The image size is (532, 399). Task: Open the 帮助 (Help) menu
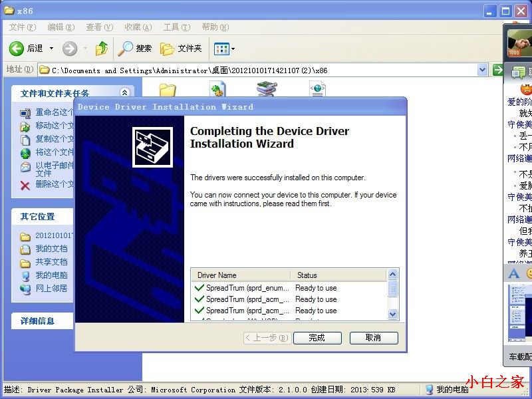[215, 27]
